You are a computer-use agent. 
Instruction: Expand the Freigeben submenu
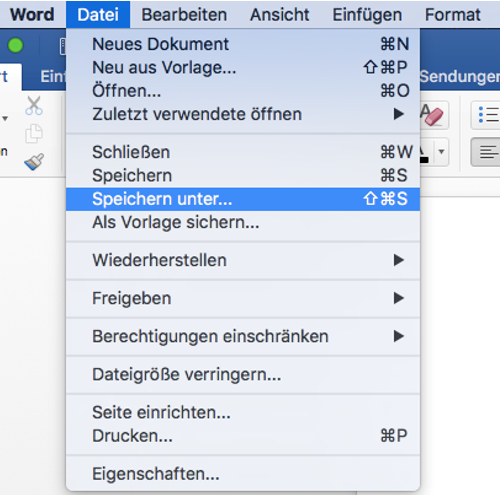[243, 298]
